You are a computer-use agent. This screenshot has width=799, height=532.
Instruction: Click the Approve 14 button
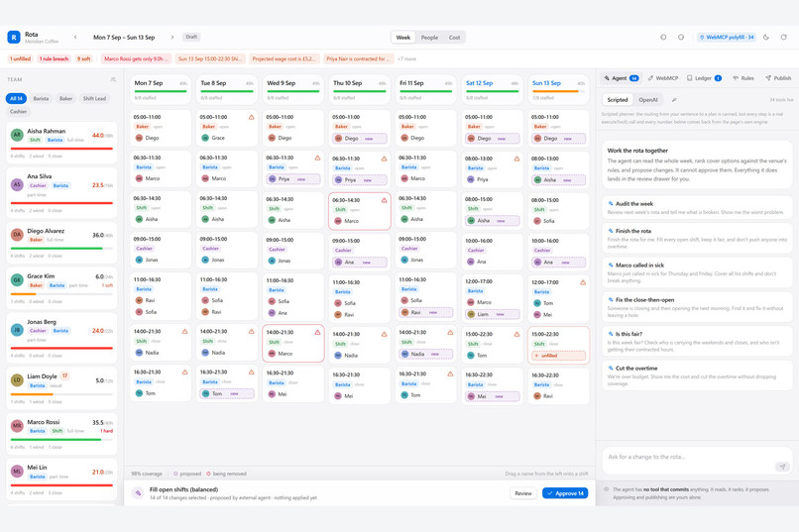(565, 493)
